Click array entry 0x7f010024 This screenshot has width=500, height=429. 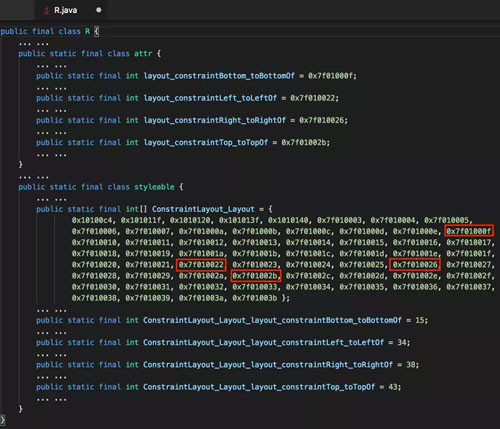[x=308, y=265]
